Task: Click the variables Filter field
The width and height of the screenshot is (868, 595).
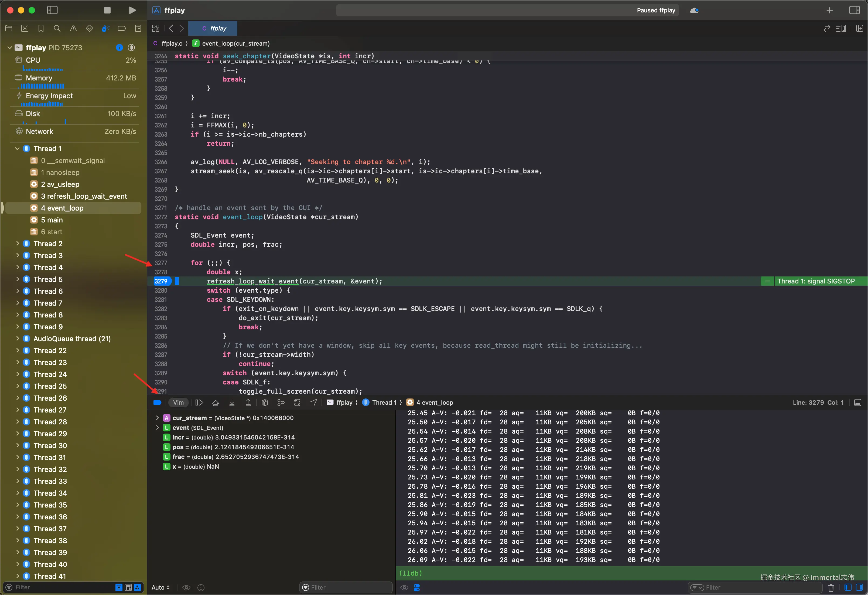Action: tap(346, 587)
